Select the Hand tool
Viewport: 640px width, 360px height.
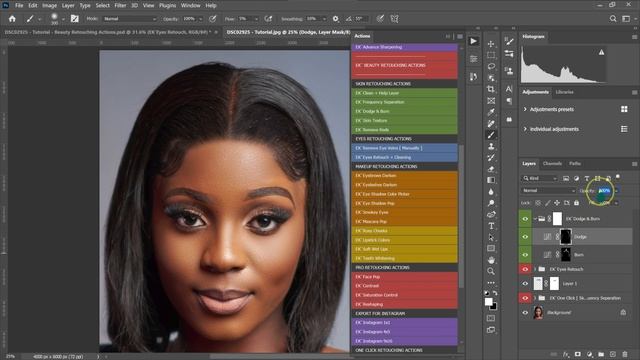click(x=491, y=260)
